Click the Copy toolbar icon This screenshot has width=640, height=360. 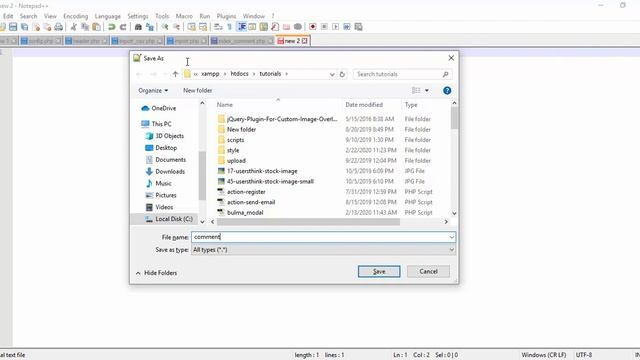[x=85, y=27]
